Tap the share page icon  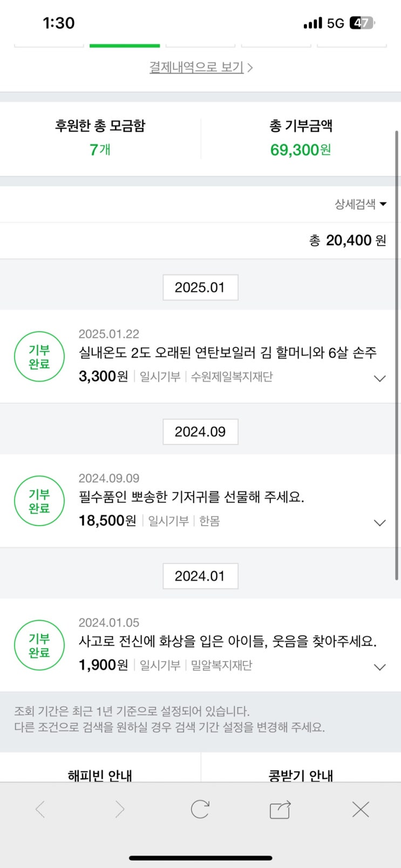(280, 810)
